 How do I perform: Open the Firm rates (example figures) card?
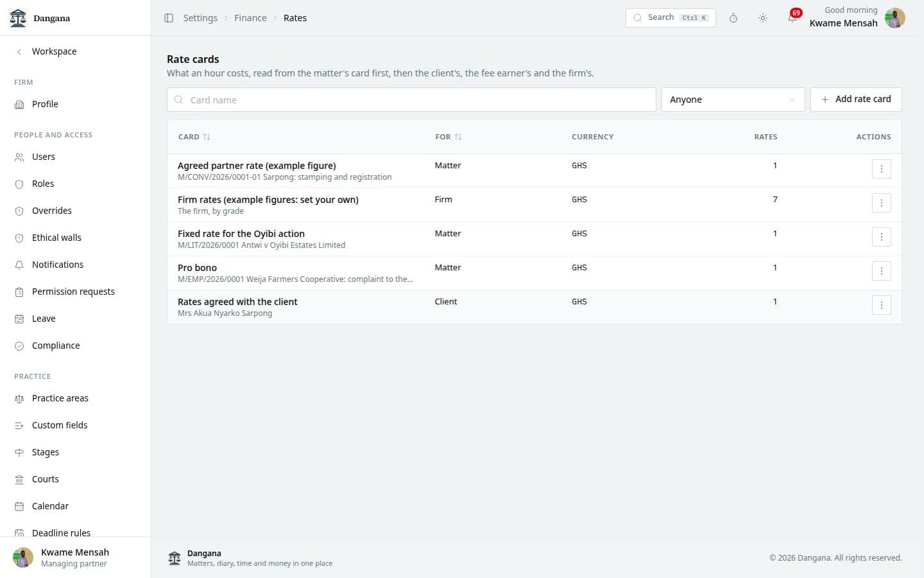click(x=268, y=200)
